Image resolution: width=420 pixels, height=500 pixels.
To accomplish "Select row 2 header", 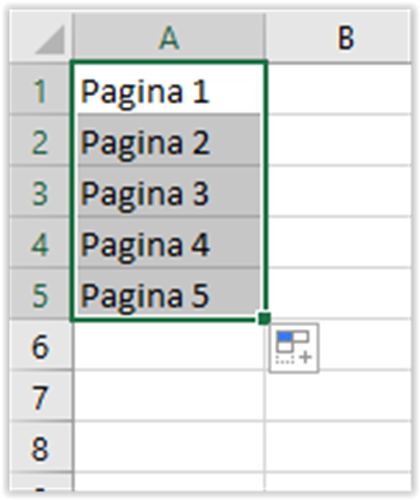I will 41,140.
